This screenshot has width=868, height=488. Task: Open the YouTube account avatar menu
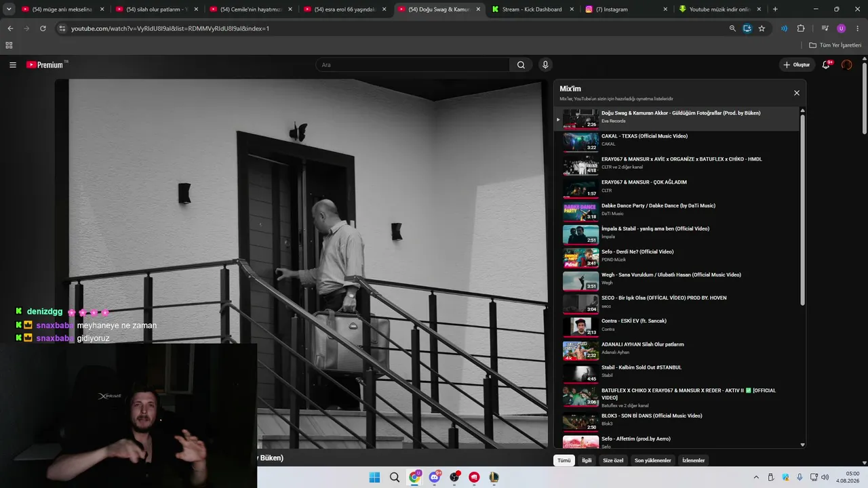point(846,65)
